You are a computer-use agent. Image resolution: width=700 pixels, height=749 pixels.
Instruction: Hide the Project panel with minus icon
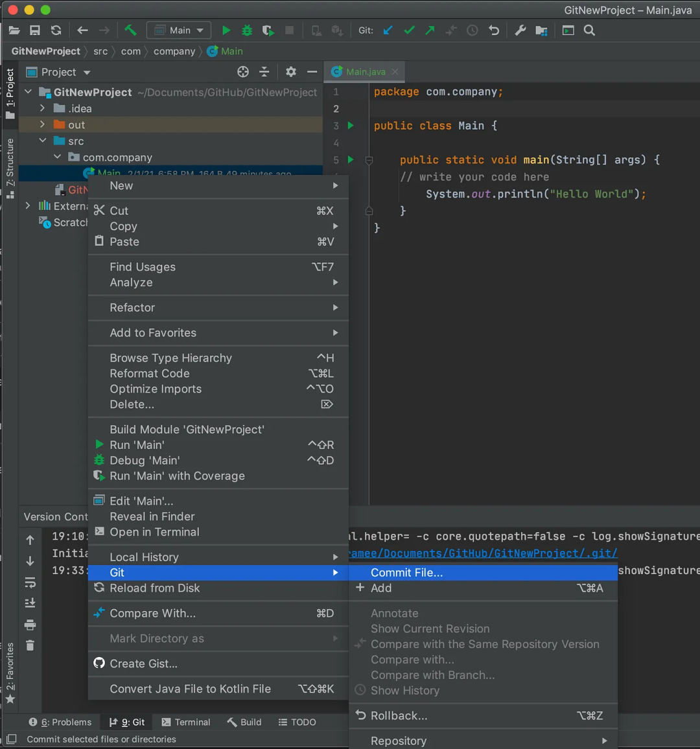point(312,72)
